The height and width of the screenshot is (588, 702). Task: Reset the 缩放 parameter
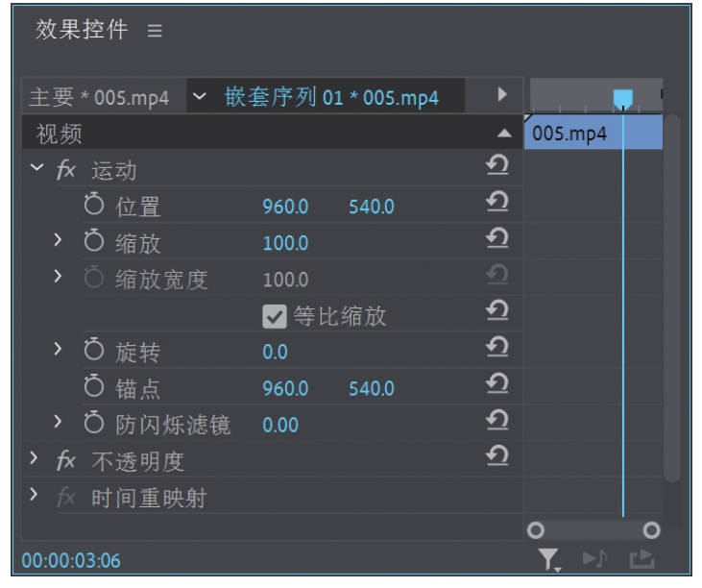pyautogui.click(x=497, y=238)
